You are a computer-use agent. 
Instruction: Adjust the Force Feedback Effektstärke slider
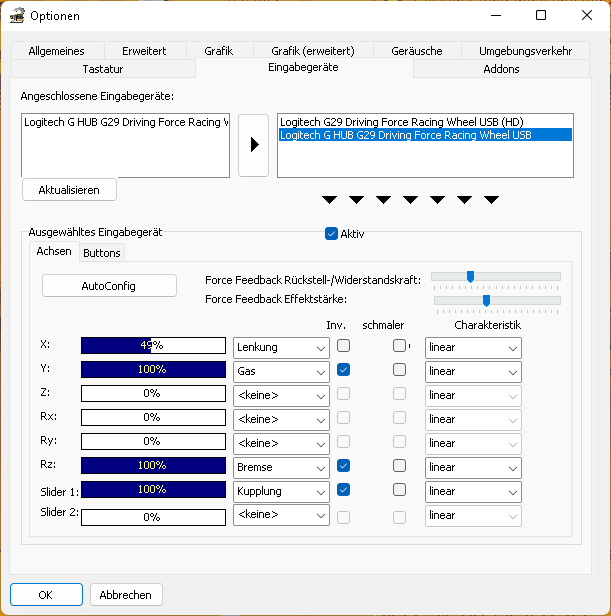(486, 300)
